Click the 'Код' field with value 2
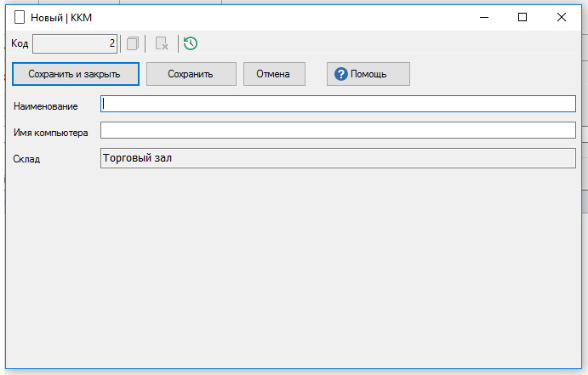588x375 pixels. click(75, 43)
